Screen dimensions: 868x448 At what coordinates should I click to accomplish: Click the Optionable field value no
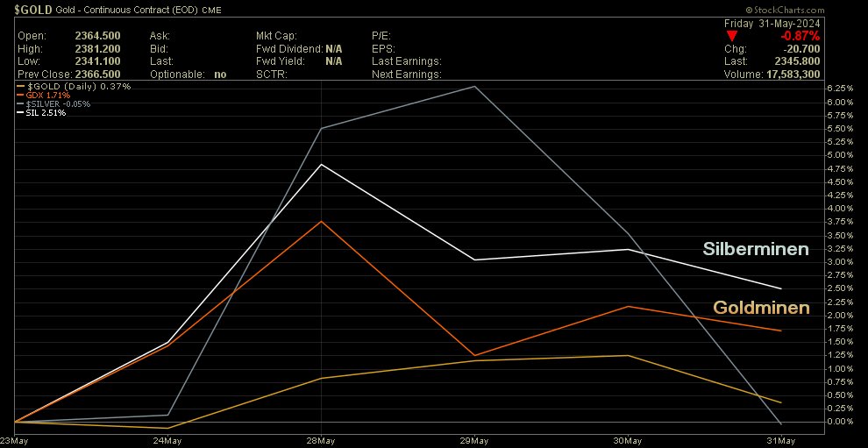220,75
